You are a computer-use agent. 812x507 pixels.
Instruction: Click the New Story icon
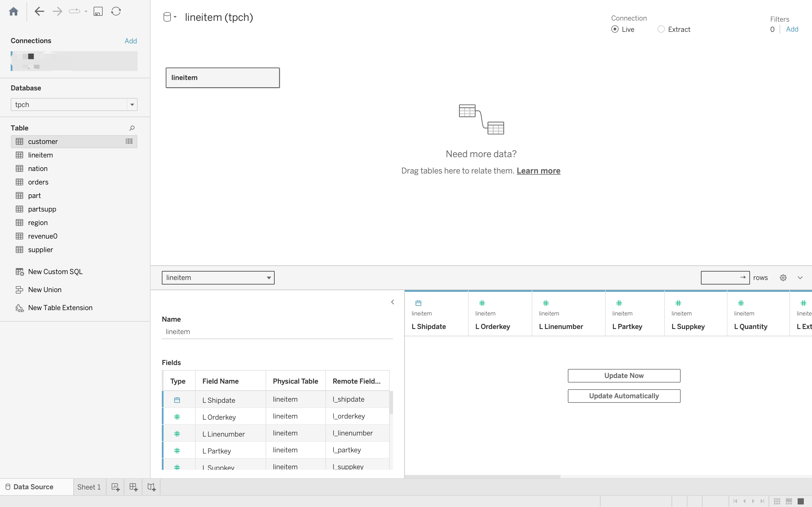[x=151, y=487]
